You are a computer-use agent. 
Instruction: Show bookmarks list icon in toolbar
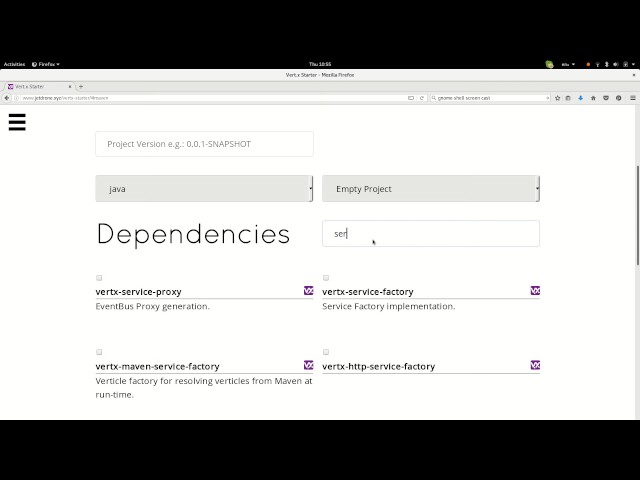(x=568, y=98)
